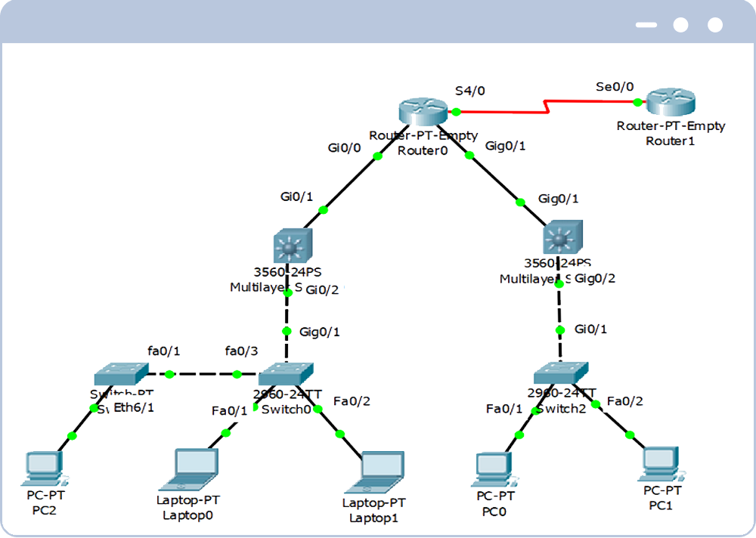Screen dimensions: 756x538
Task: Click the Se0/0 interface label near Router1
Action: 615,87
